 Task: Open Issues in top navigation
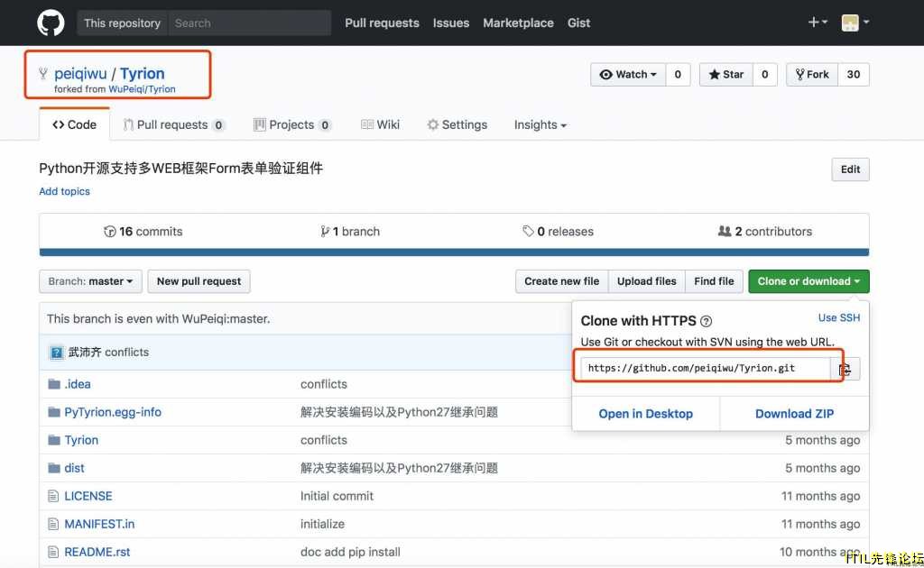coord(451,23)
